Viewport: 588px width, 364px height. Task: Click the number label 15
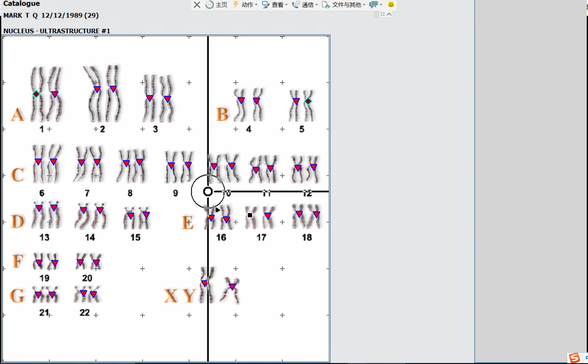click(135, 238)
